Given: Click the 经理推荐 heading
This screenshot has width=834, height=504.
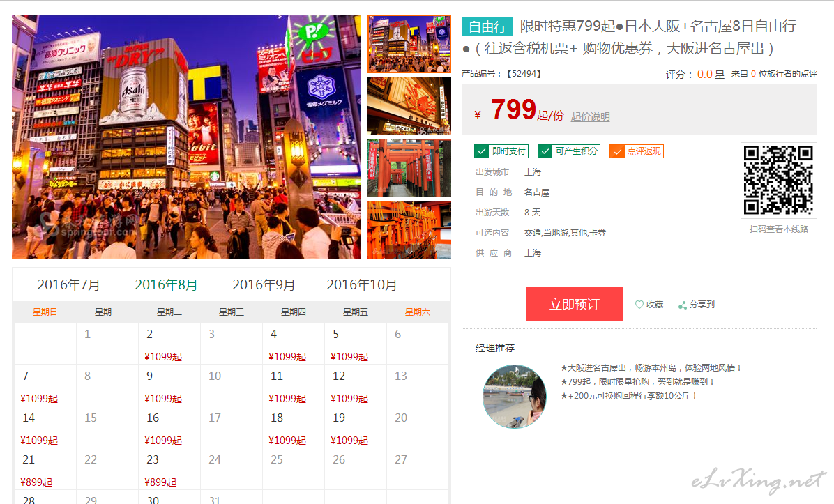Looking at the screenshot, I should [x=495, y=349].
